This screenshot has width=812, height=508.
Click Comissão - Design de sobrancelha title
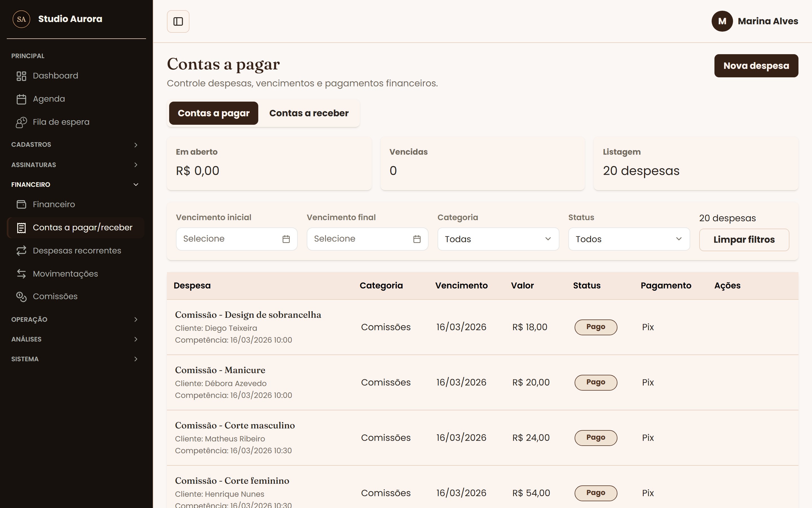248,315
